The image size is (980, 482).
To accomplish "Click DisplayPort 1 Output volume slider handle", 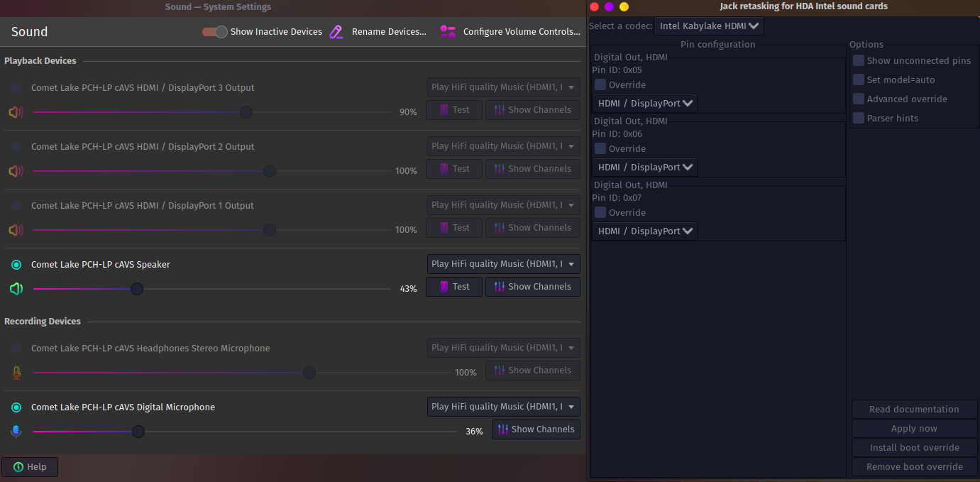I will tap(269, 230).
